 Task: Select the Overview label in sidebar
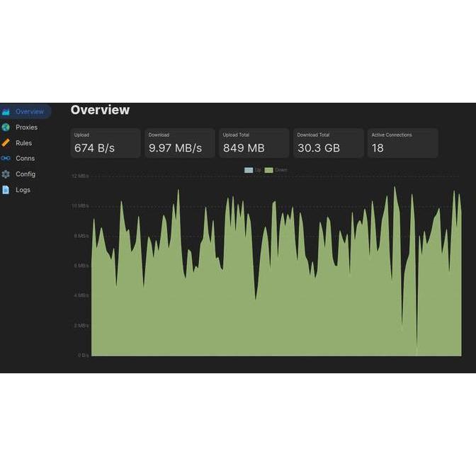click(30, 112)
